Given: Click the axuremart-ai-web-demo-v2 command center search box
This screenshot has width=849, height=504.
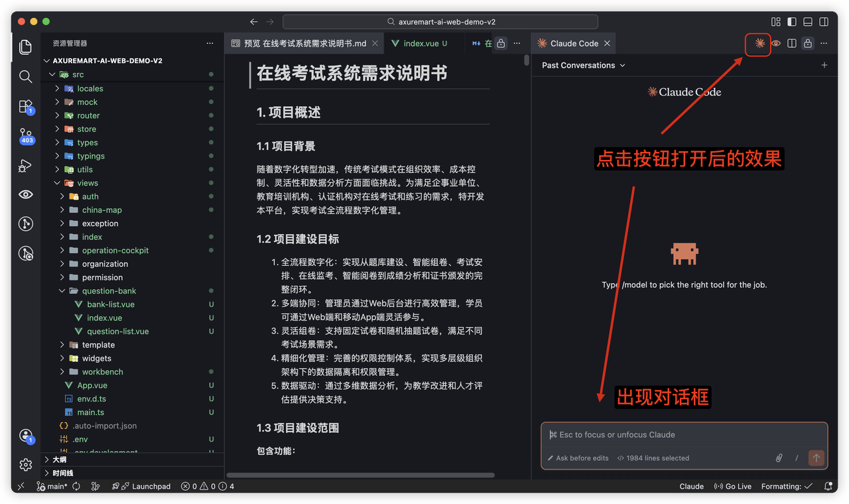Looking at the screenshot, I should pyautogui.click(x=440, y=22).
